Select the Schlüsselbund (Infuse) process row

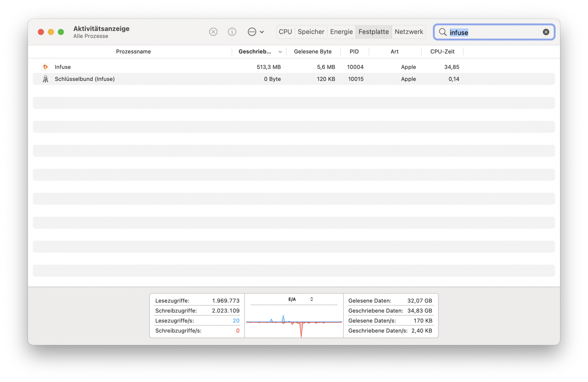[x=206, y=79]
